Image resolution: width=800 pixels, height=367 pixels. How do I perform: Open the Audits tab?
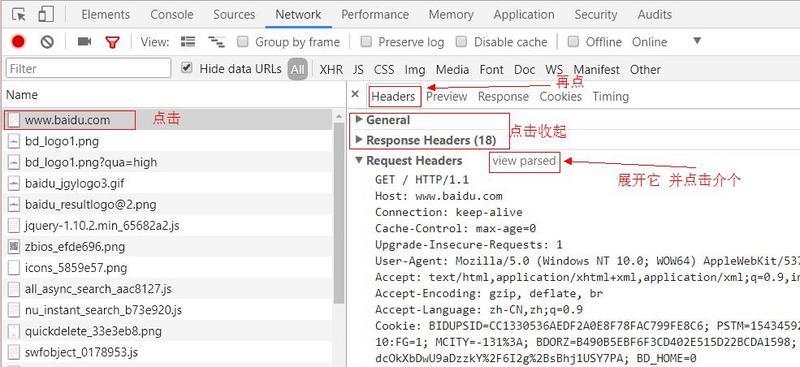(655, 15)
